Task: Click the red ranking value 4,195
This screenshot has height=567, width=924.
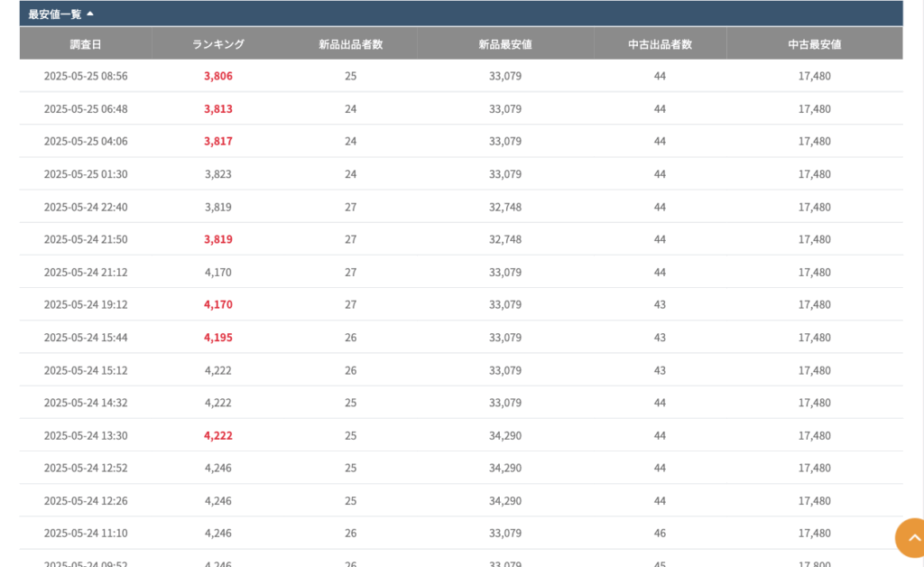Action: tap(218, 338)
